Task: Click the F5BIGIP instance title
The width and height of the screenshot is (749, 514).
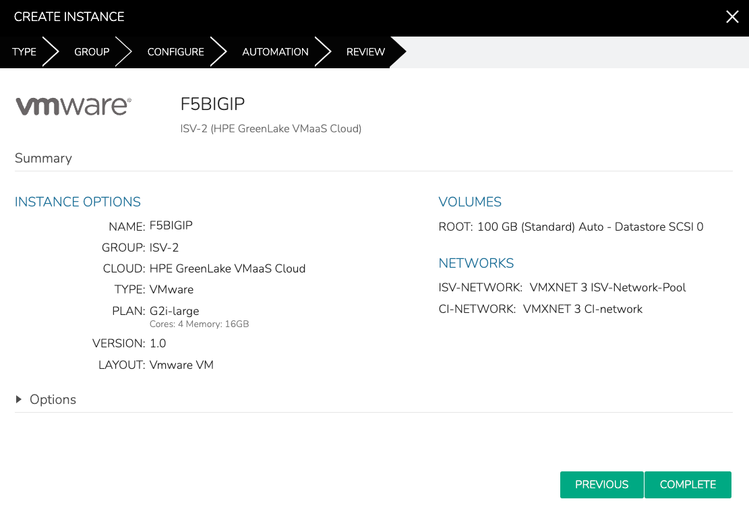Action: pyautogui.click(x=212, y=104)
